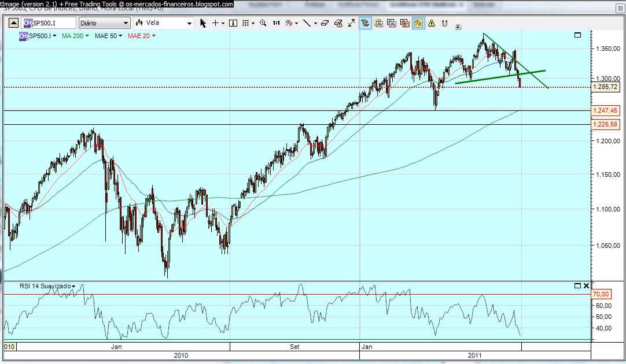Click the yellow alert triangle icon
The width and height of the screenshot is (626, 364).
[432, 23]
